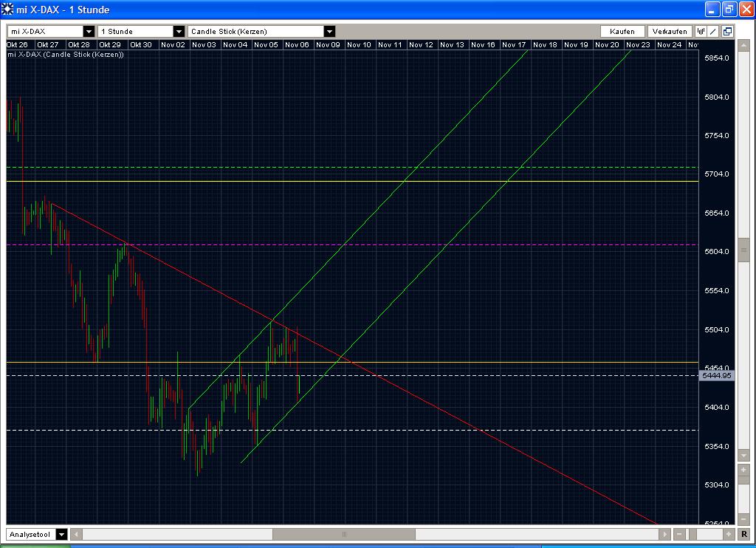756x548 pixels.
Task: Click the app icon in title bar
Action: click(x=7, y=9)
